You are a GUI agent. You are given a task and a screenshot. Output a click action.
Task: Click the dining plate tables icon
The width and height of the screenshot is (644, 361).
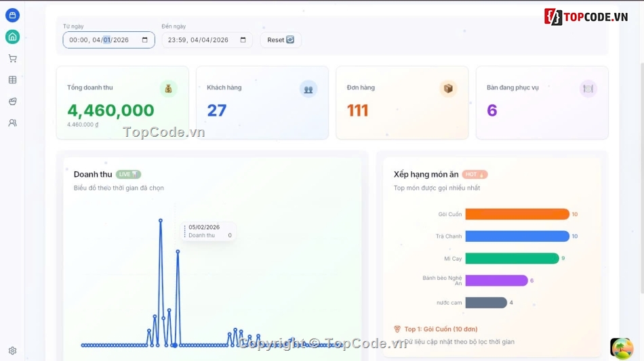(x=588, y=89)
